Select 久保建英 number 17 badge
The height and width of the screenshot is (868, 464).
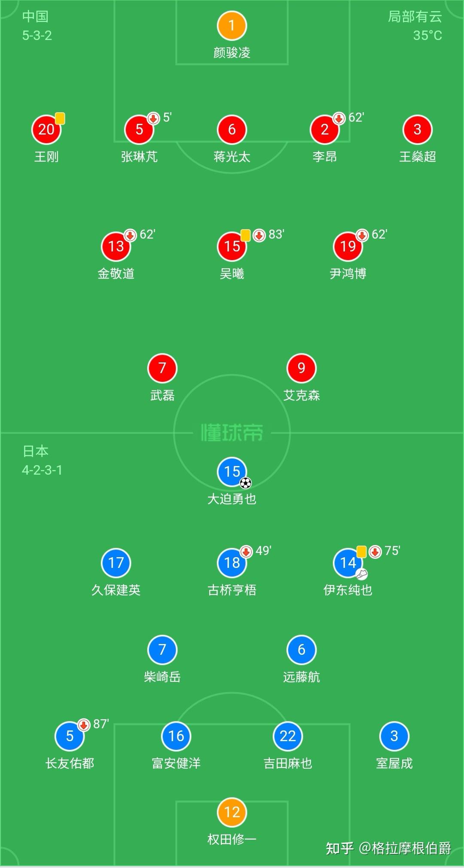(116, 563)
